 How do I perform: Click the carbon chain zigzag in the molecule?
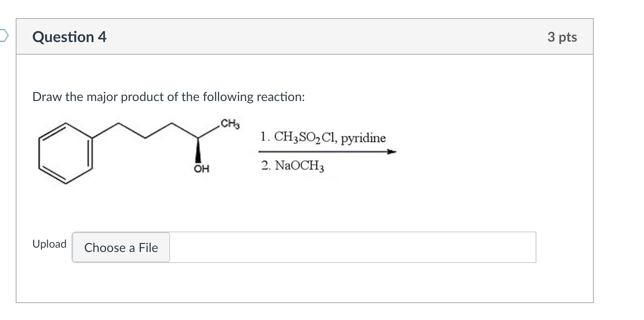(145, 132)
